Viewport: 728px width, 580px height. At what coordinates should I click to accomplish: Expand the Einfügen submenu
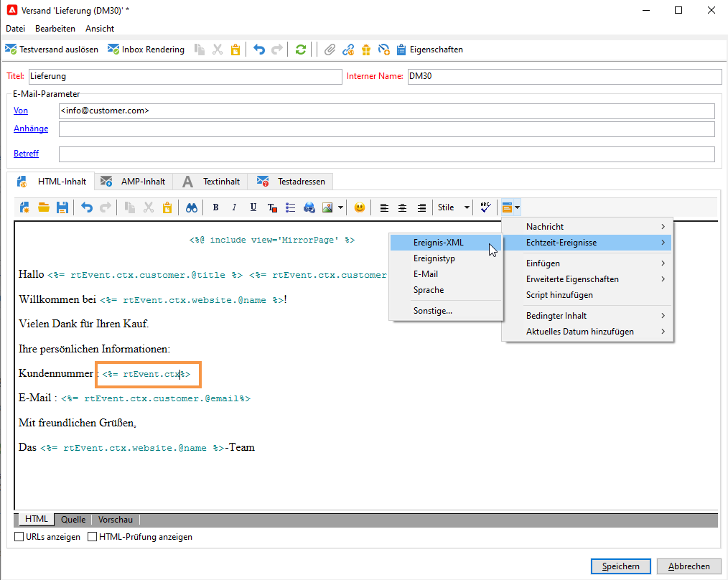click(588, 263)
